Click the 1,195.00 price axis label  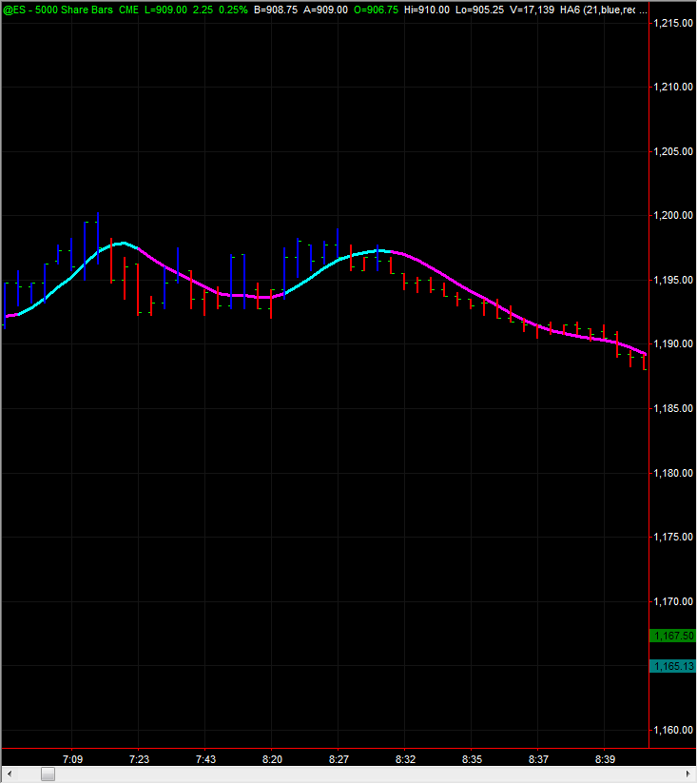pos(673,280)
